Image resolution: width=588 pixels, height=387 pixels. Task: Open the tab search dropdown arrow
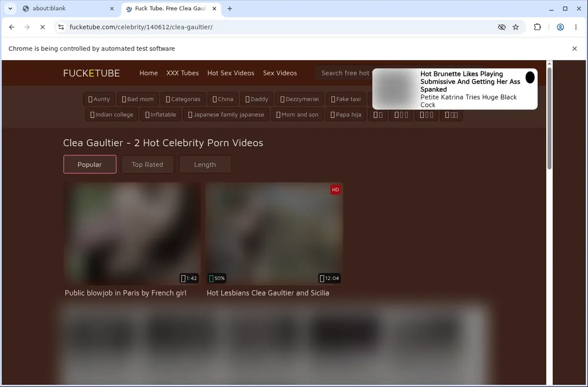(10, 8)
